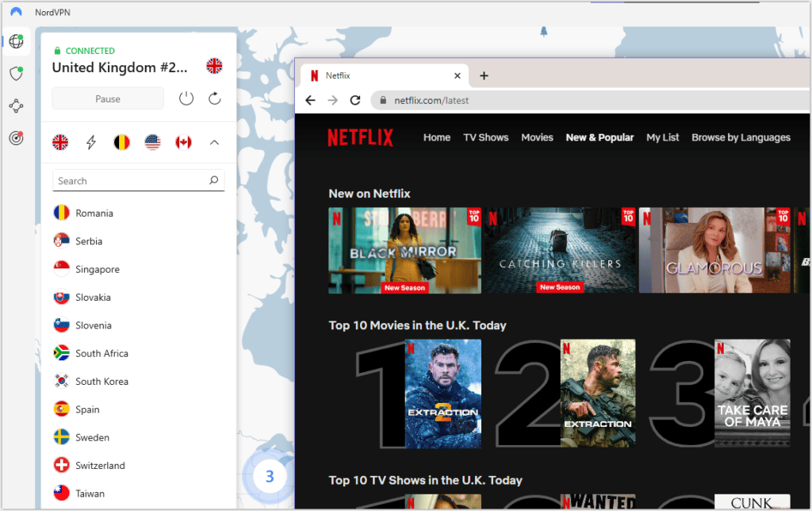Open Browse by Languages on Netflix
The height and width of the screenshot is (511, 812).
click(x=741, y=137)
